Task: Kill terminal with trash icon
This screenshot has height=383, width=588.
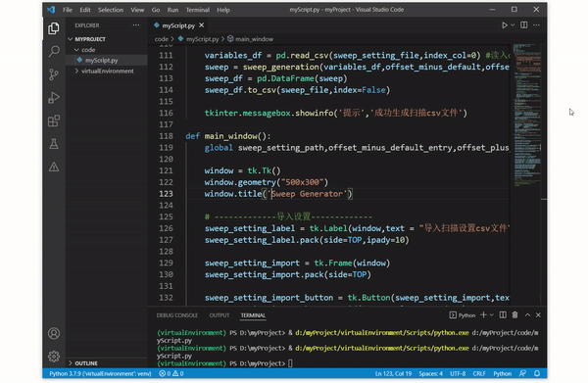Action: [x=514, y=314]
